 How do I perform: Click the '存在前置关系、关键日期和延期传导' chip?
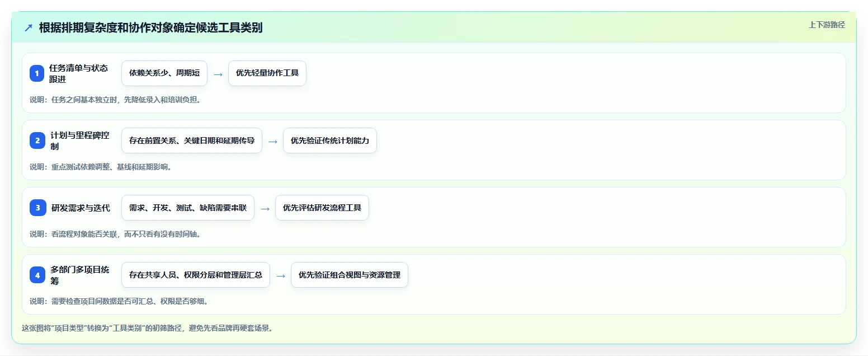pyautogui.click(x=192, y=140)
